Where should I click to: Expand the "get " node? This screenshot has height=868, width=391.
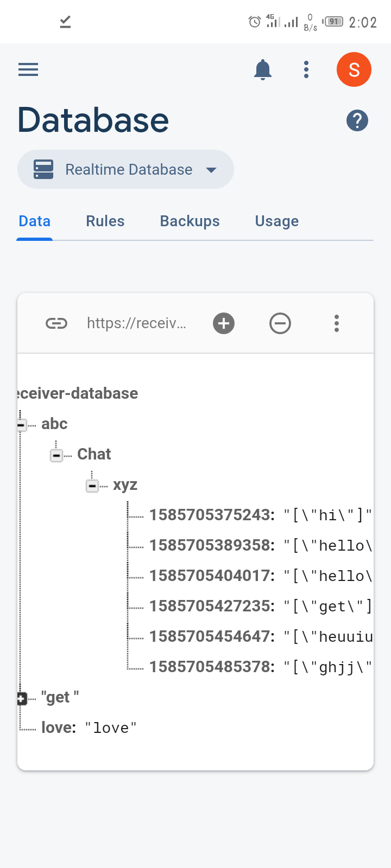click(21, 698)
